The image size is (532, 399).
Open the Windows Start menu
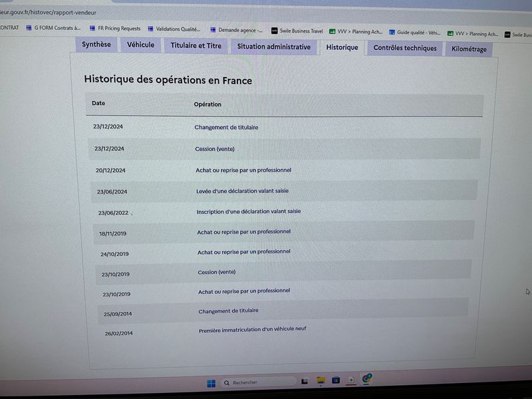[x=211, y=384]
